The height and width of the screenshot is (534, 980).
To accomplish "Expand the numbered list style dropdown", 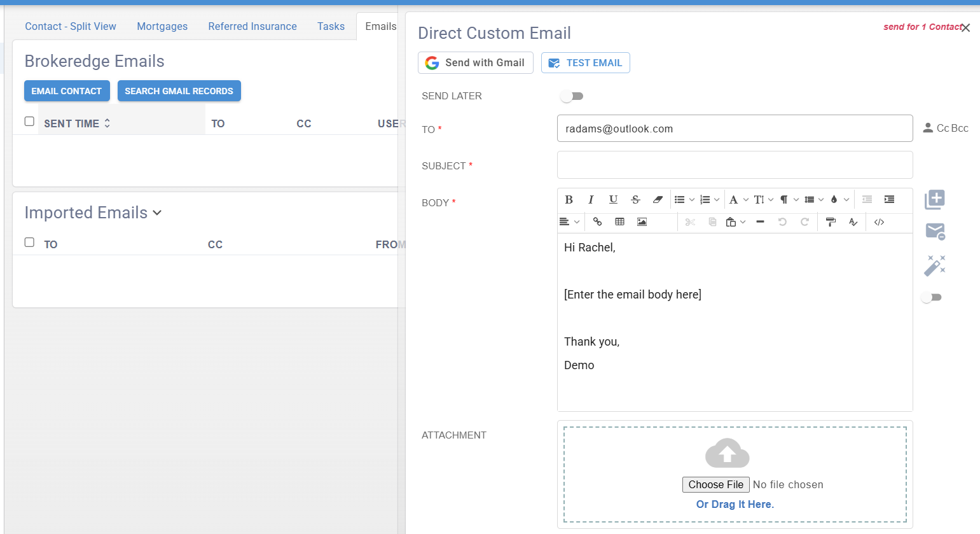I will (717, 200).
